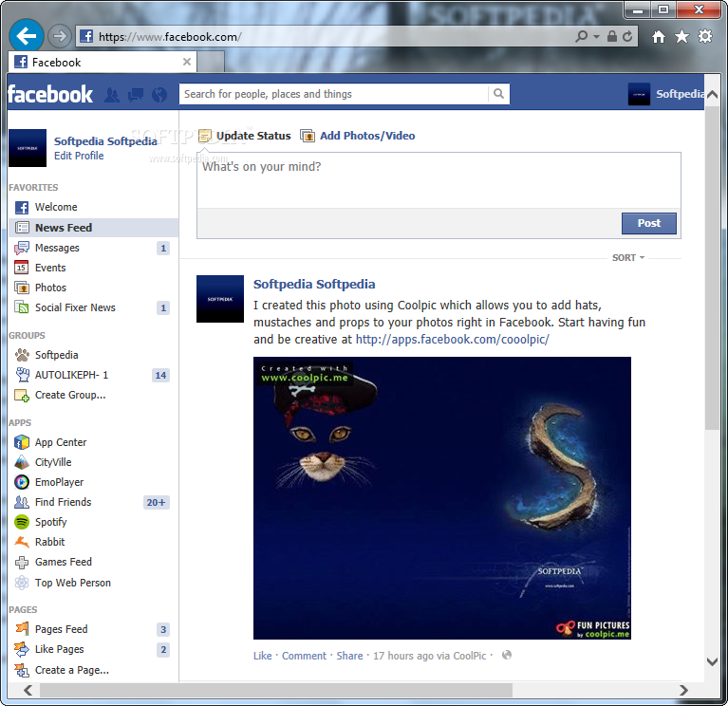Click the Comment link under the post
Screen dimensions: 728x706
coord(304,656)
